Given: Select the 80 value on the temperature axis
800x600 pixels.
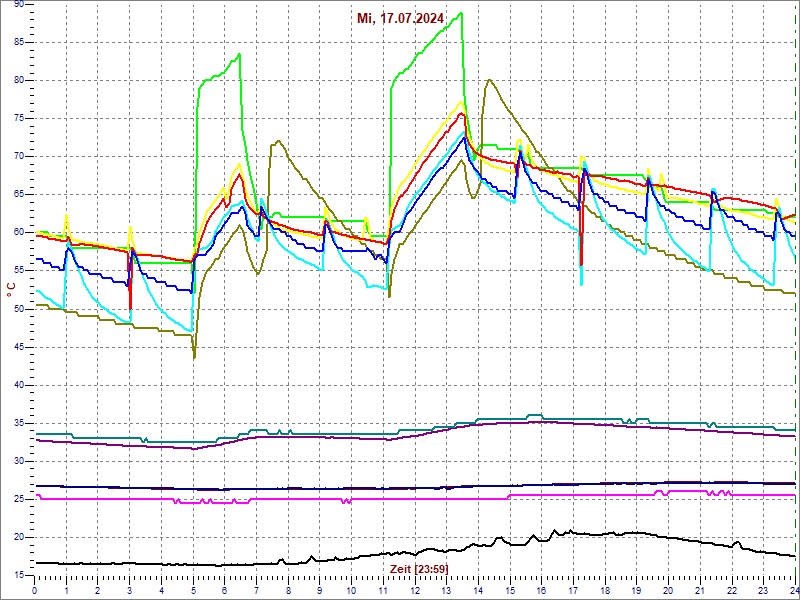Looking at the screenshot, I should pos(18,81).
